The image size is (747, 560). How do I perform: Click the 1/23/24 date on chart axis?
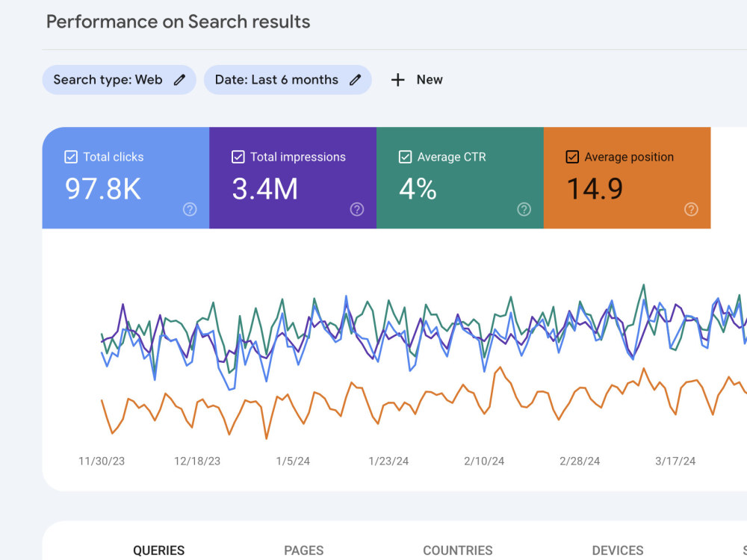click(388, 461)
